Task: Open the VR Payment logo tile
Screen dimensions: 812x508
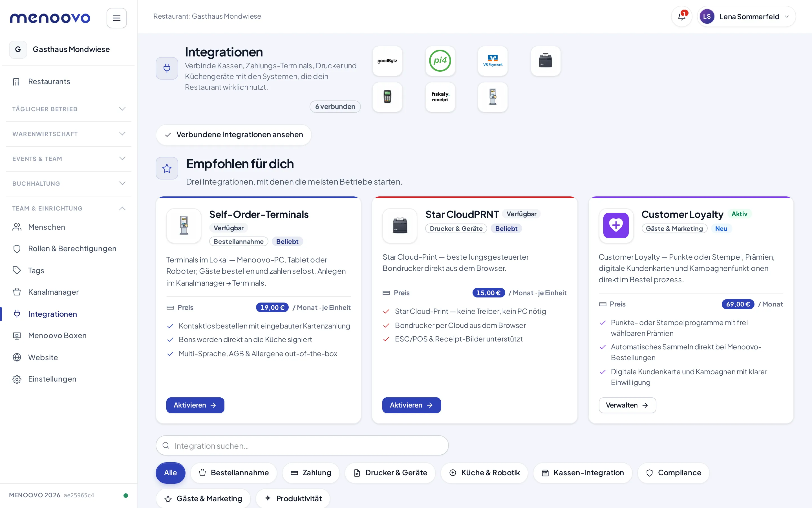Action: (493, 61)
